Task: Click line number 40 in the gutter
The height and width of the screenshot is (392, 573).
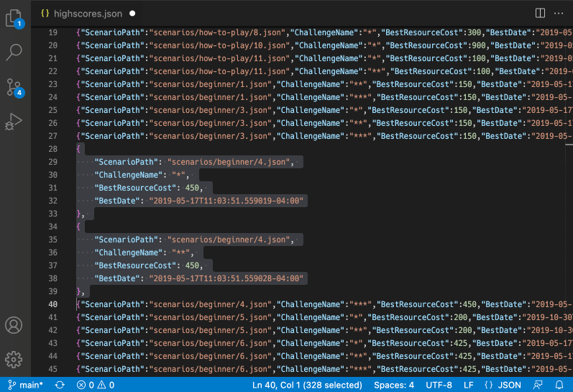Action: point(53,304)
